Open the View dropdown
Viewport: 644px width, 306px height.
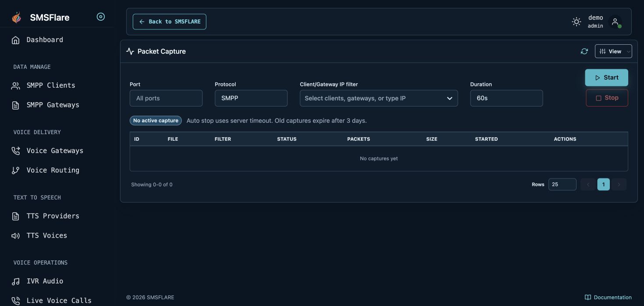613,51
